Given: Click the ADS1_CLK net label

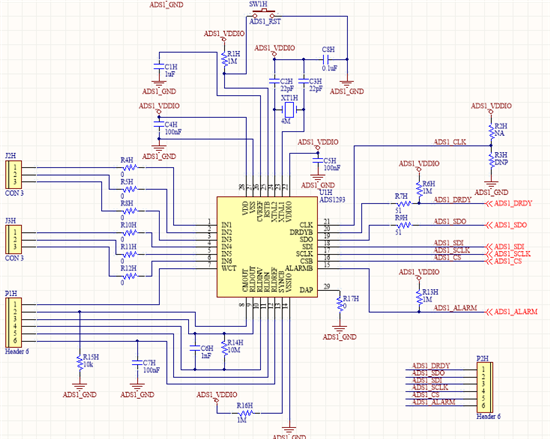Looking at the screenshot, I should 450,142.
